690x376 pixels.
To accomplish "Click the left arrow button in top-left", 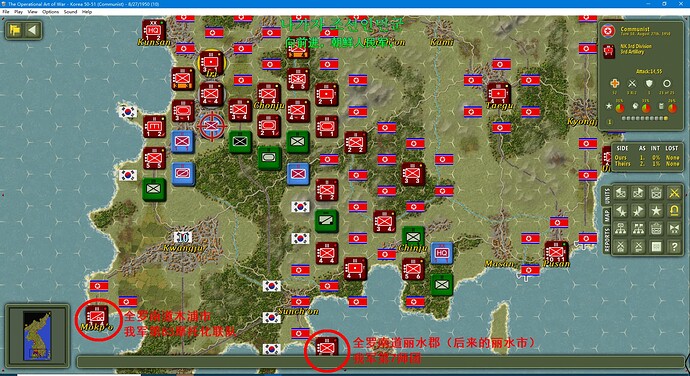I will coord(32,30).
